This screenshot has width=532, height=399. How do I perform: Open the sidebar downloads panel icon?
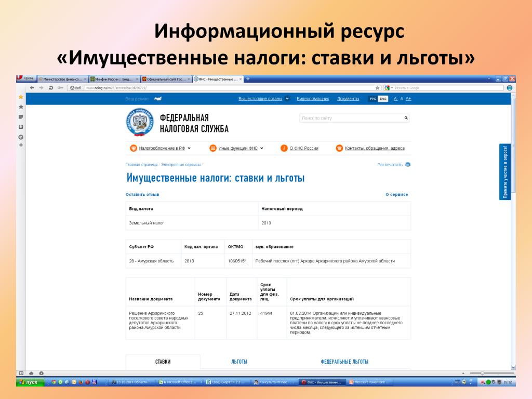pyautogui.click(x=21, y=127)
